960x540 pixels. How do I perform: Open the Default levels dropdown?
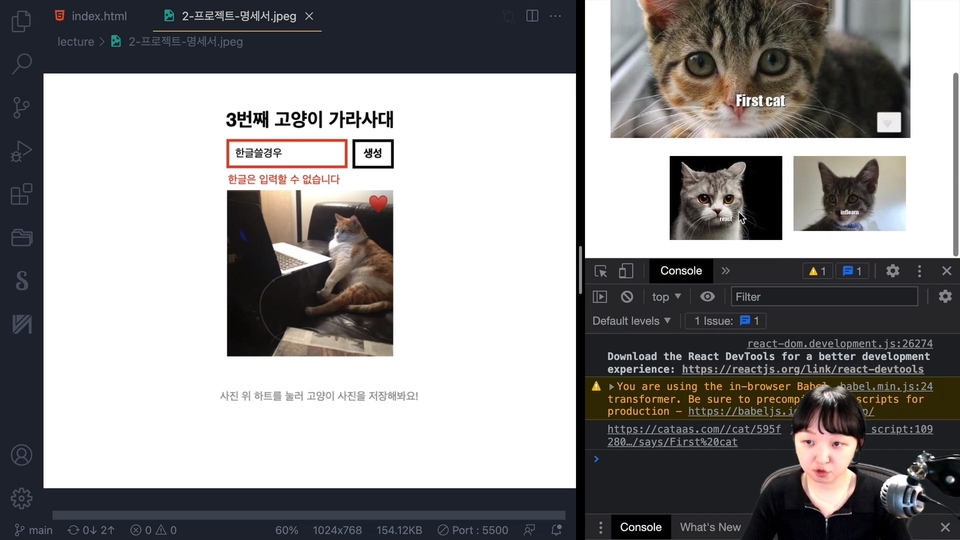(631, 321)
